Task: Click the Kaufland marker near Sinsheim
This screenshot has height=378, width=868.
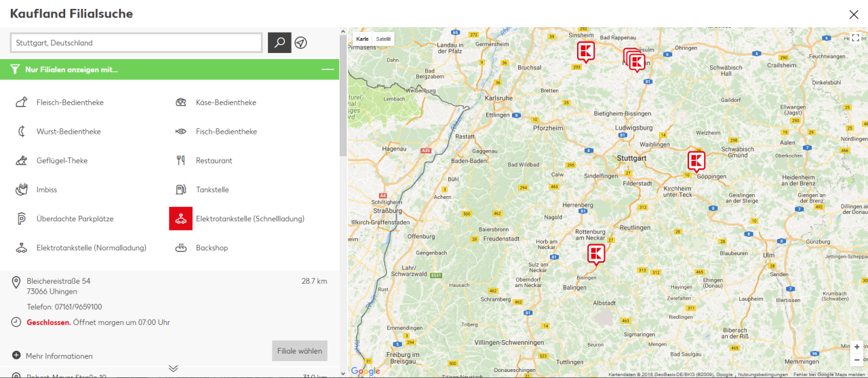Action: tap(586, 51)
